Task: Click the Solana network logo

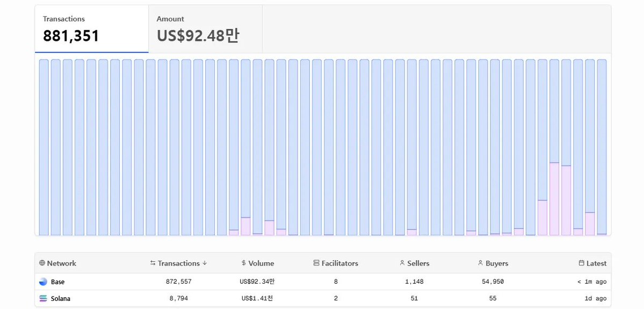Action: pyautogui.click(x=44, y=298)
